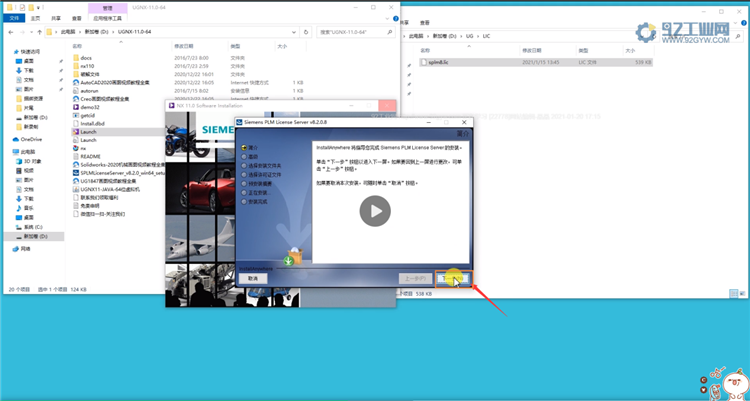Open the 共享 ribbon tab in the UGNX window
The height and width of the screenshot is (401, 750).
[x=56, y=18]
